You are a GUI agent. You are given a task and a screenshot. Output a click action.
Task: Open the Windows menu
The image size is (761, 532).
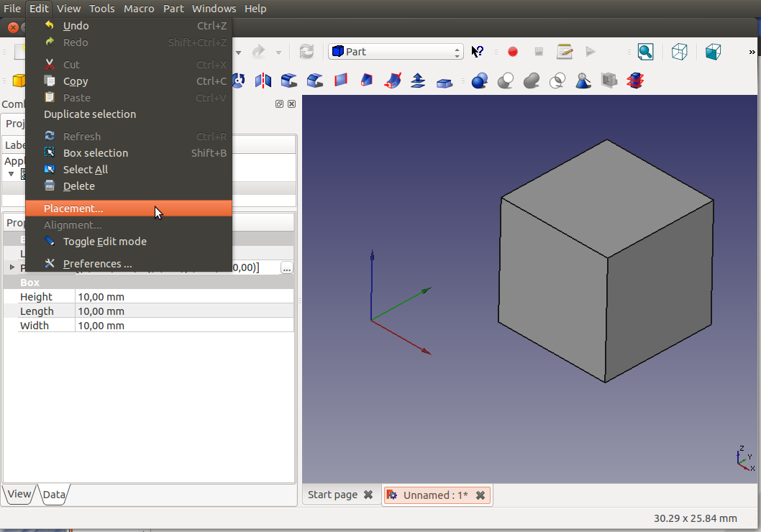[214, 9]
